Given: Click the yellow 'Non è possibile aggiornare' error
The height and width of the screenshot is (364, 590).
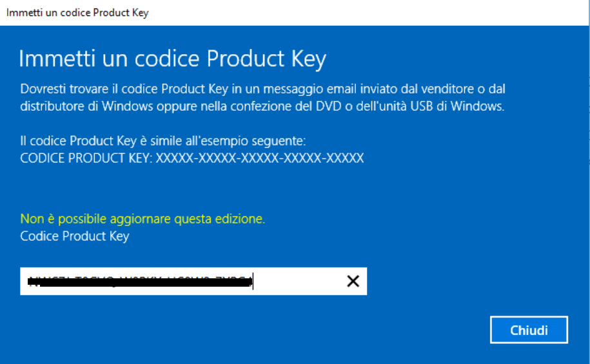Looking at the screenshot, I should (x=143, y=219).
